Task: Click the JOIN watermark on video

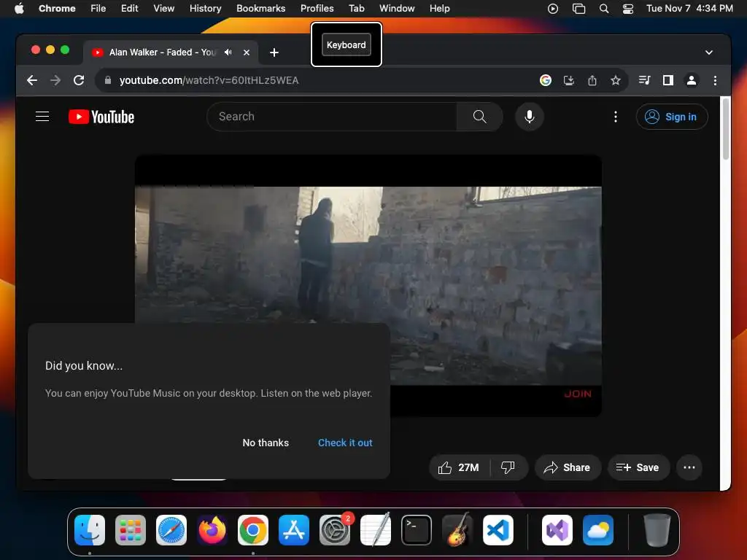Action: [578, 394]
